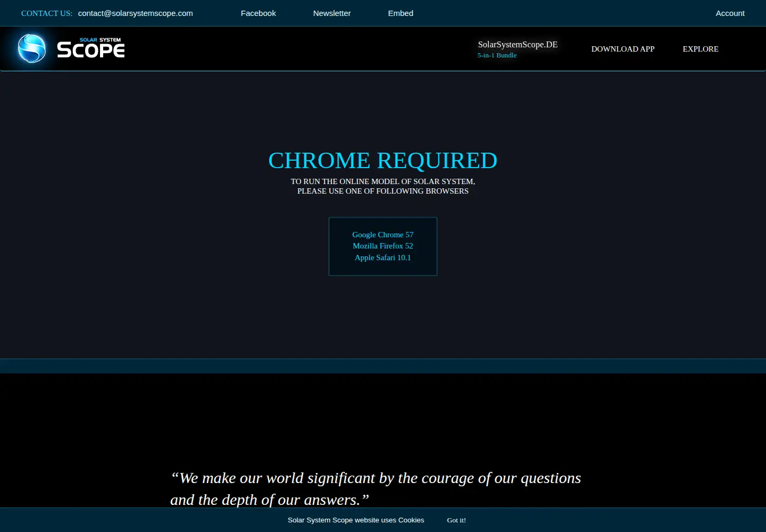
Task: Click the quote beginning "We make our world significant"
Action: 376,489
